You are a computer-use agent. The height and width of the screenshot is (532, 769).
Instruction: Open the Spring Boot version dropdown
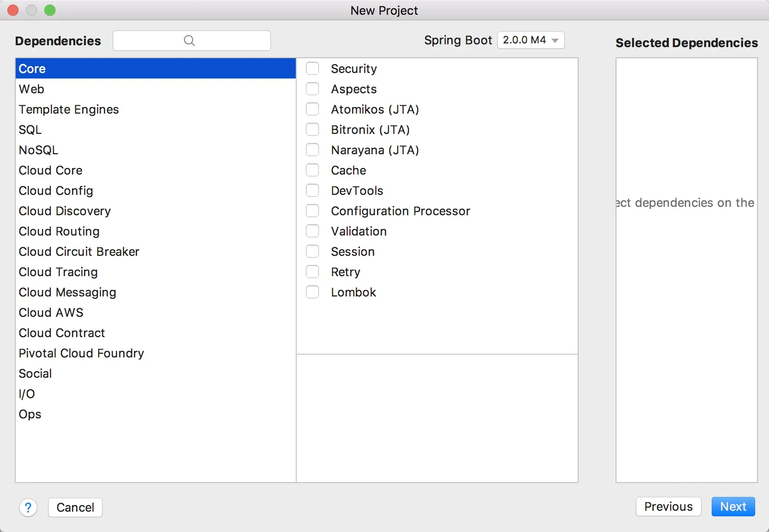pyautogui.click(x=531, y=40)
